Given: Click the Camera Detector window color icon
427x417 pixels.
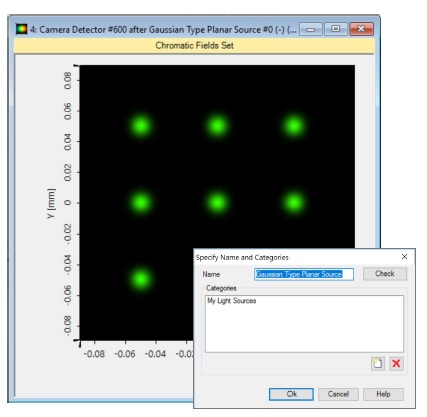Looking at the screenshot, I should 22,29.
